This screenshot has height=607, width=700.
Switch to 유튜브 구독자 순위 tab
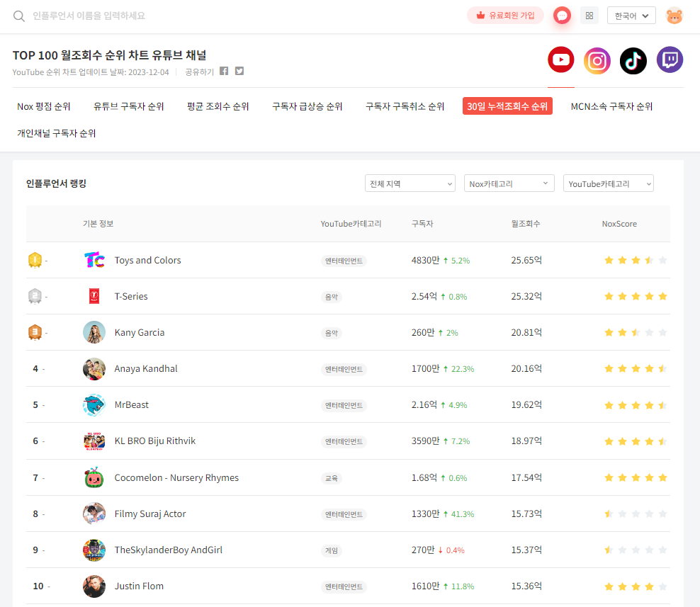tap(128, 106)
